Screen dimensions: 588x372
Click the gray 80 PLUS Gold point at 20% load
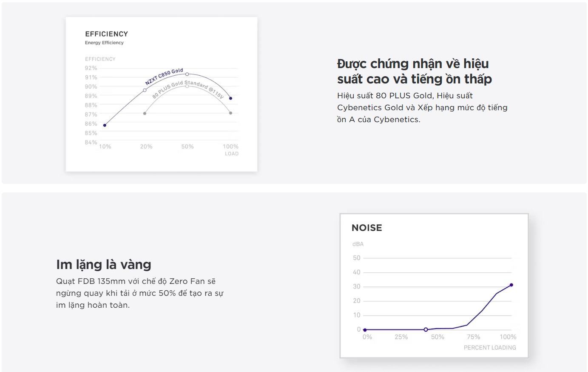tap(145, 113)
